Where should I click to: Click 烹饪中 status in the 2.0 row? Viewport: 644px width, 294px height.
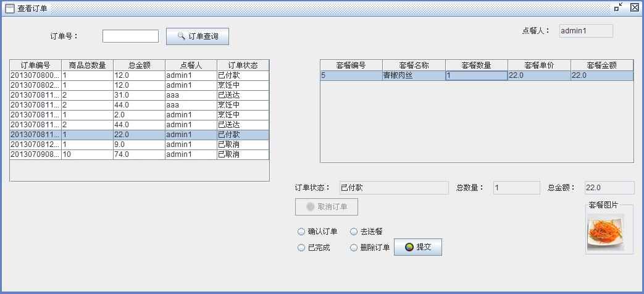tap(243, 115)
